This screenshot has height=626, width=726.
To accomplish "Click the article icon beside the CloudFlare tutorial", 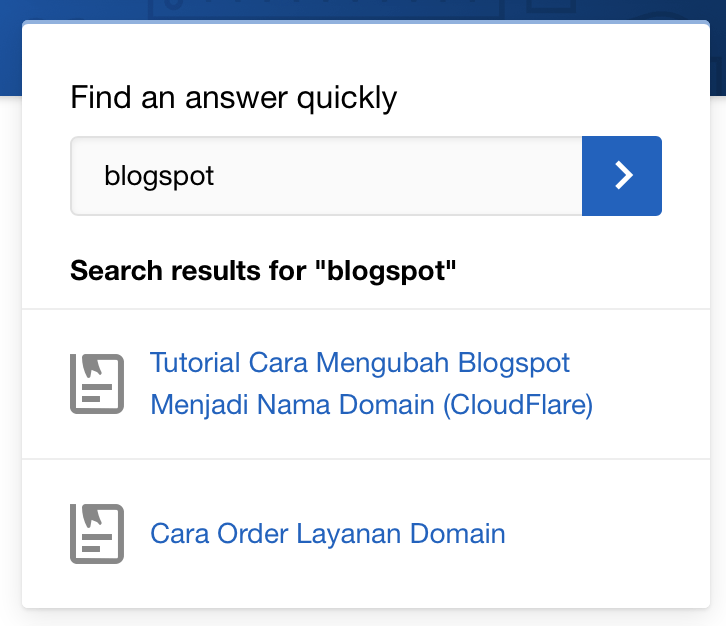I will [97, 384].
